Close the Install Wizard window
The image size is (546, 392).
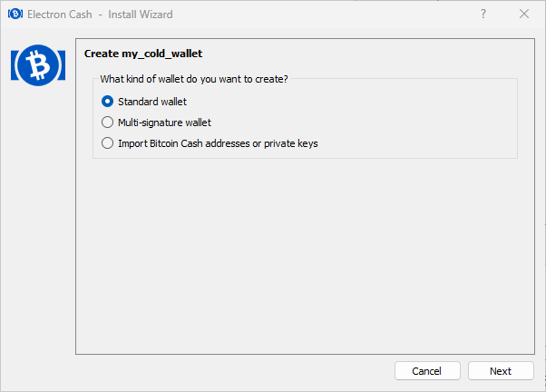pyautogui.click(x=524, y=14)
